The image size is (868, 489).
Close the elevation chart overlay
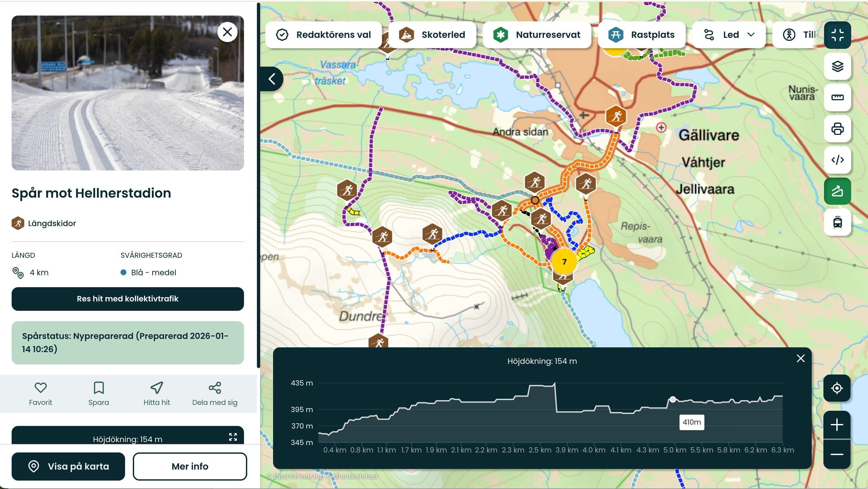800,358
